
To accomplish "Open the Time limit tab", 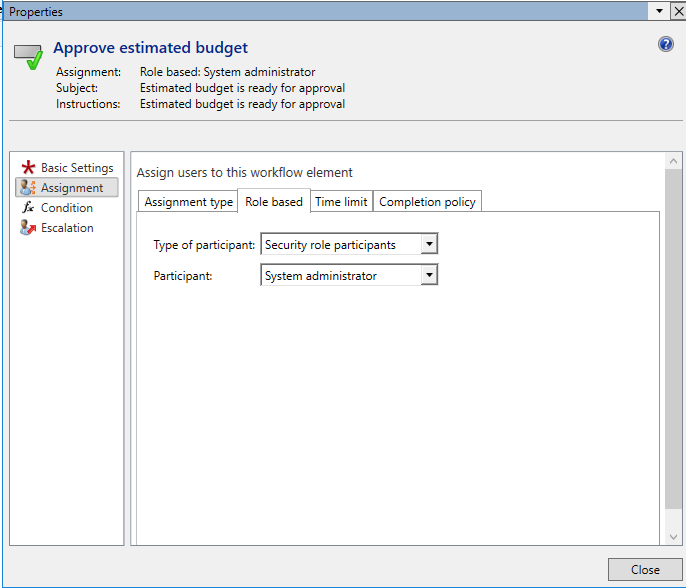I will 341,202.
